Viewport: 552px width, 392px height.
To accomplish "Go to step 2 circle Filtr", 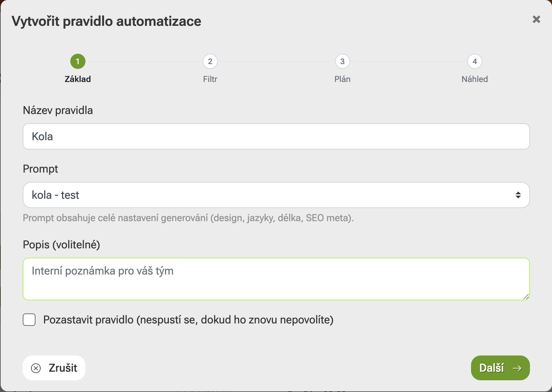I will [x=210, y=62].
